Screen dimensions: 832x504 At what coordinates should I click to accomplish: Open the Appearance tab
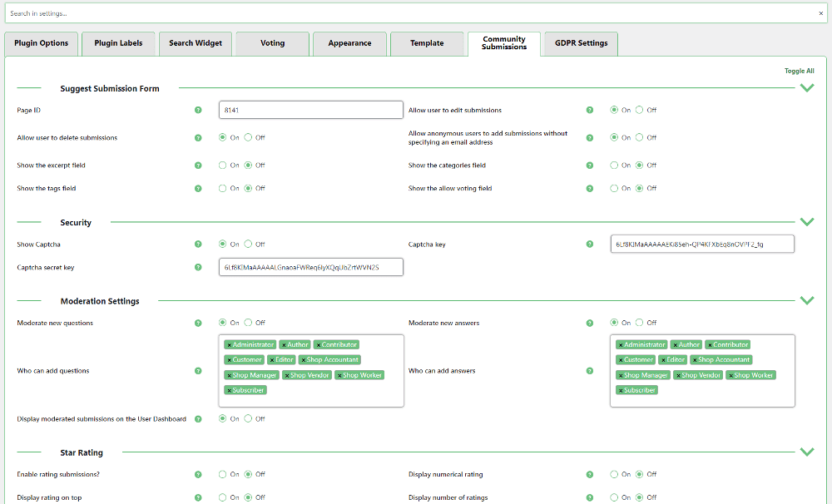349,43
